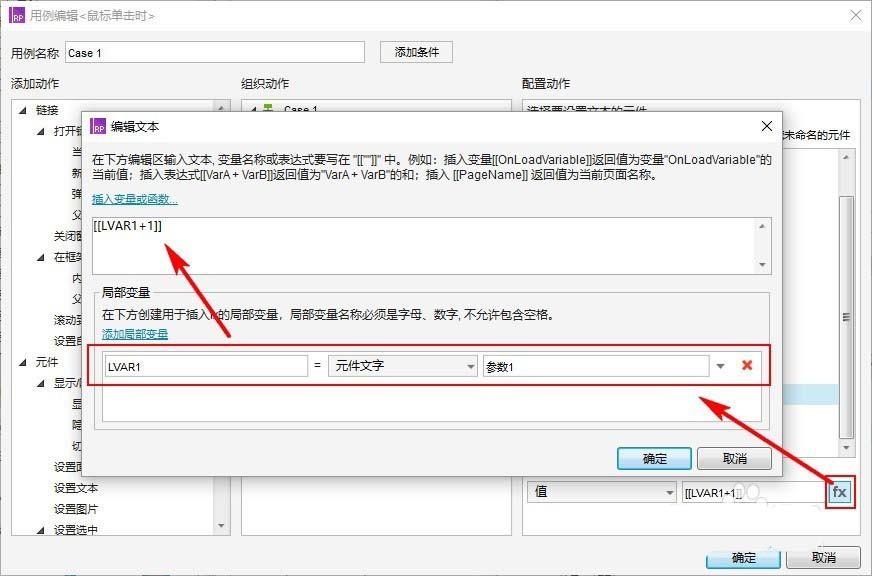Click the dropdown arrow beside 参数1
Viewport: 872px width, 576px height.
coord(720,366)
